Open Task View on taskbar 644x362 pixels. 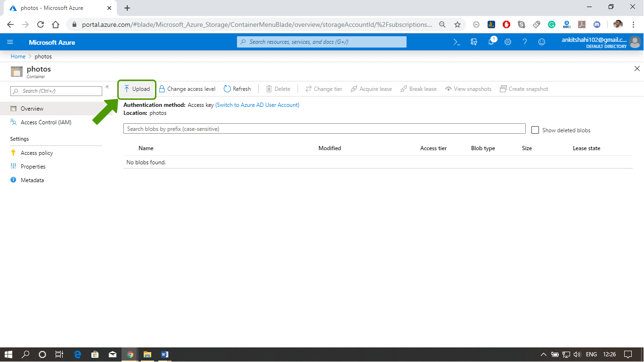pos(59,354)
